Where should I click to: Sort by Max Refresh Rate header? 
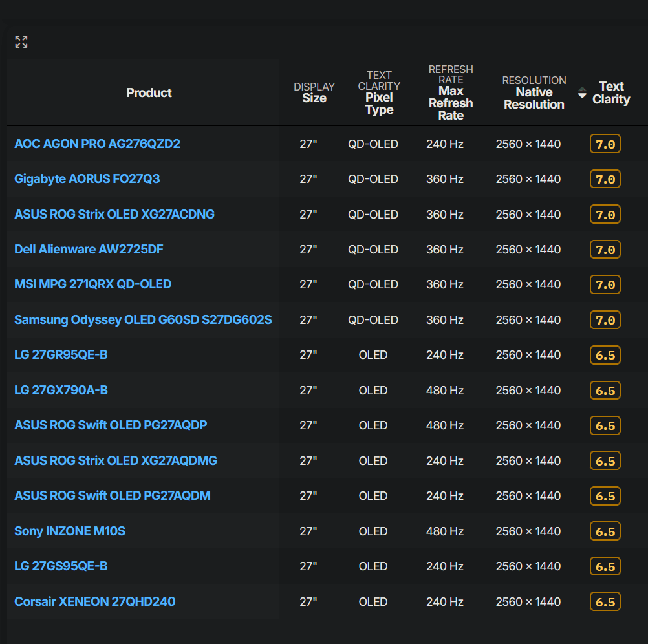[x=451, y=92]
